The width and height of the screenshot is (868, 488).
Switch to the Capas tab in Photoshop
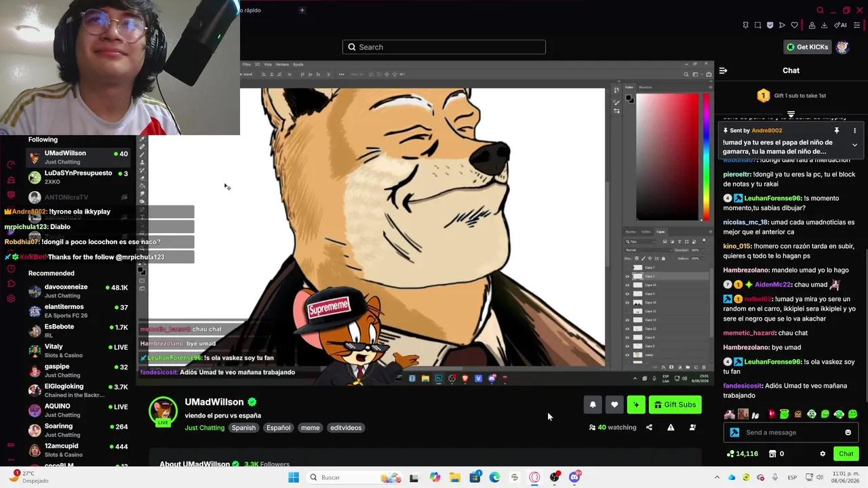pyautogui.click(x=660, y=232)
